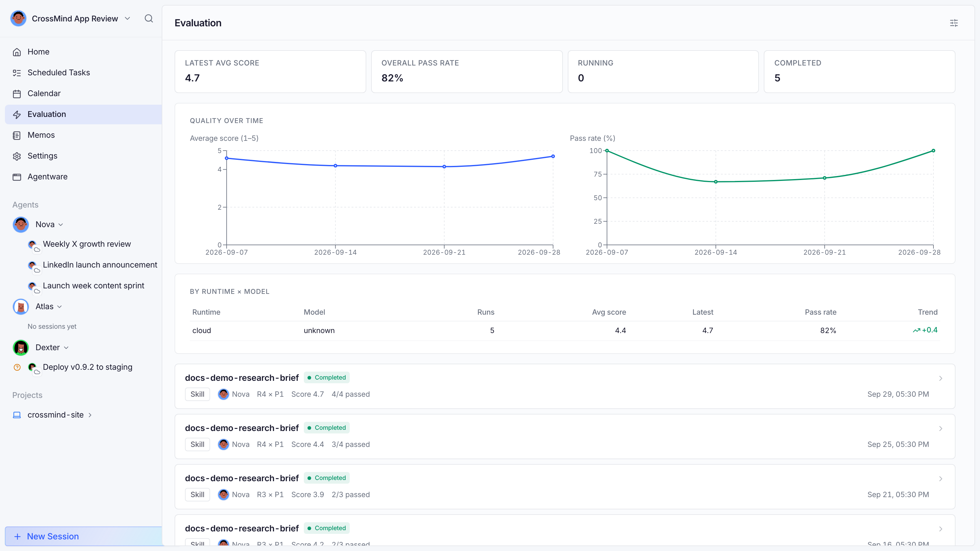The image size is (980, 551).
Task: Navigate to Memos
Action: [x=83, y=135]
